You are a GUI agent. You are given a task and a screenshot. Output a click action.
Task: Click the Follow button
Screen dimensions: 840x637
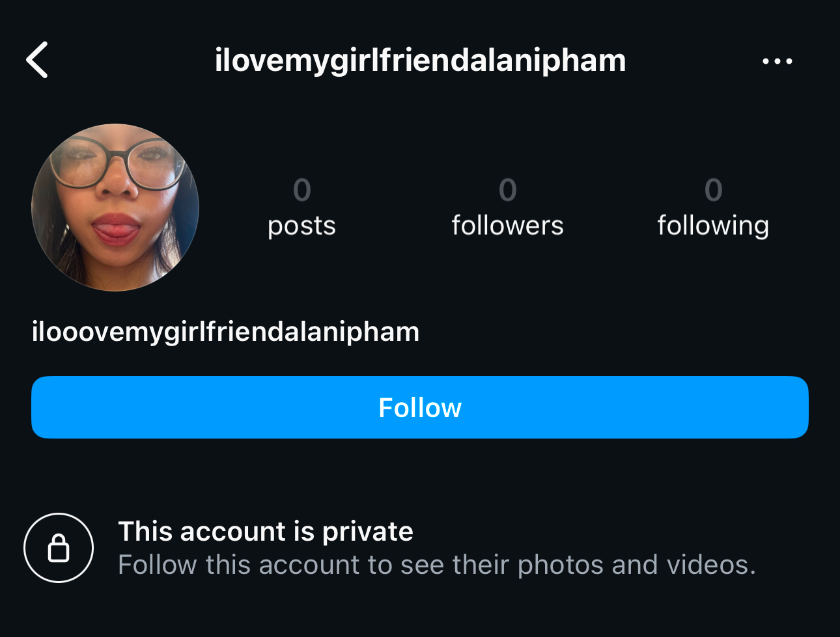(x=420, y=407)
